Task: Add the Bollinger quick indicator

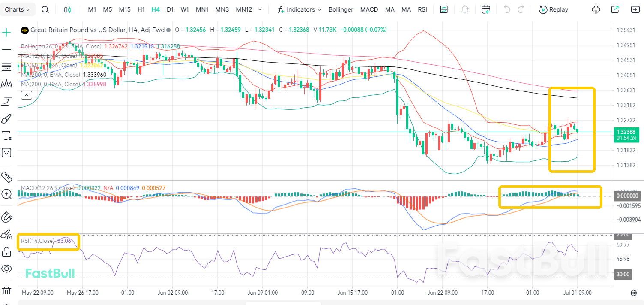Action: tap(341, 9)
